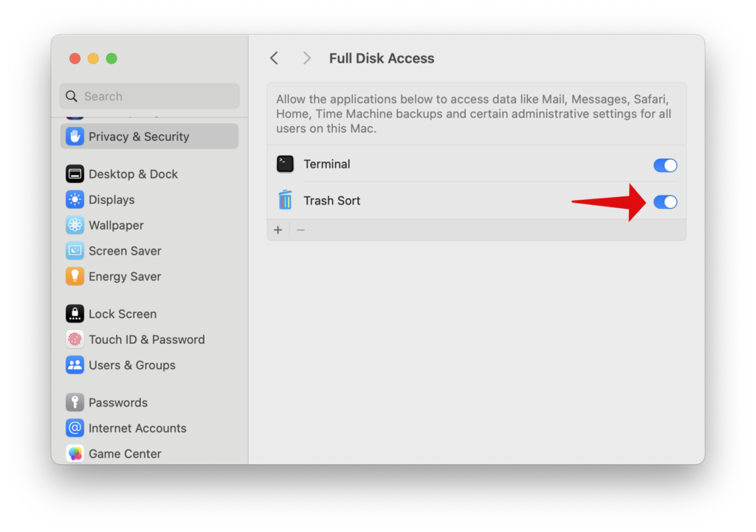Minimize the window with the yellow button
This screenshot has width=756, height=532.
(x=93, y=58)
